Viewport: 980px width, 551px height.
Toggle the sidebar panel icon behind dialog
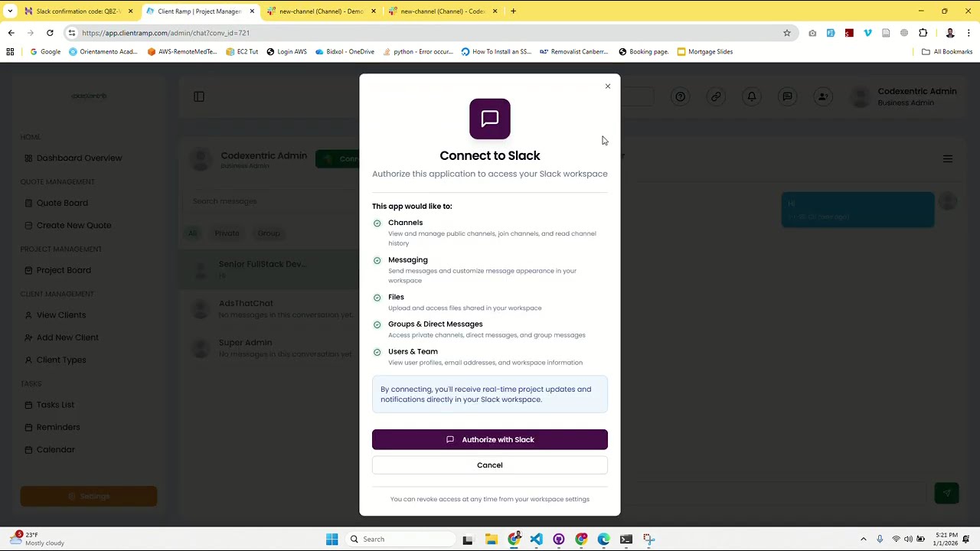coord(199,96)
